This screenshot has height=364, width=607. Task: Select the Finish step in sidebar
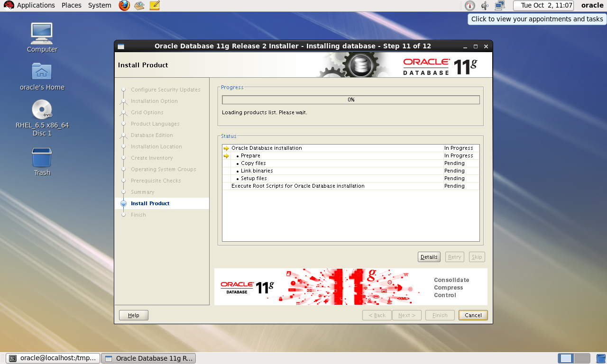pyautogui.click(x=138, y=215)
